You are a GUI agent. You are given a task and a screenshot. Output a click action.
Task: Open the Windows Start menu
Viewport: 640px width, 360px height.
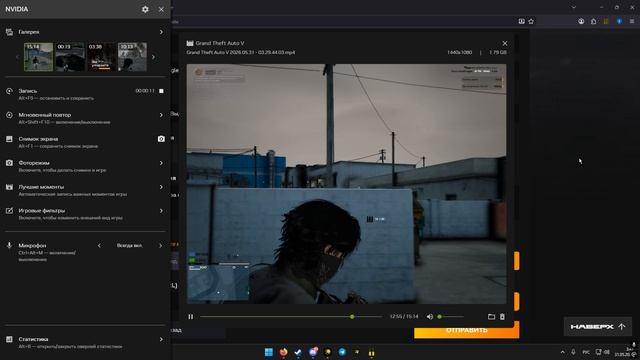(269, 352)
